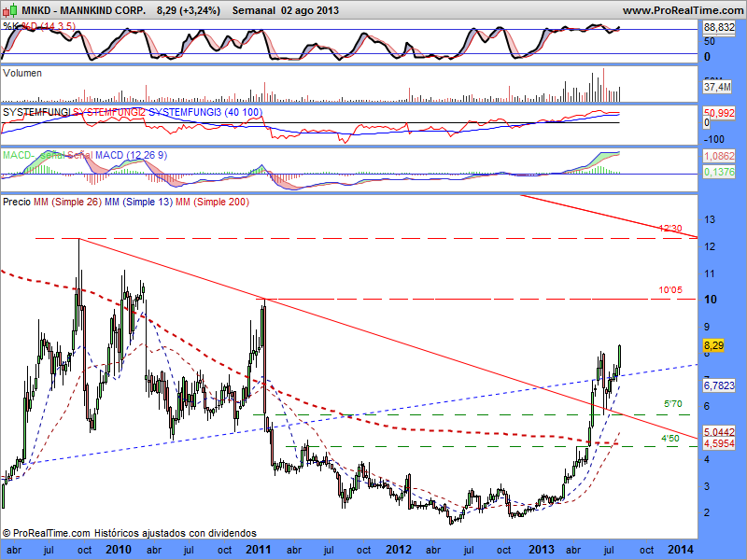Click the 1,0862 MACD value box
The width and height of the screenshot is (747, 560).
pos(719,156)
